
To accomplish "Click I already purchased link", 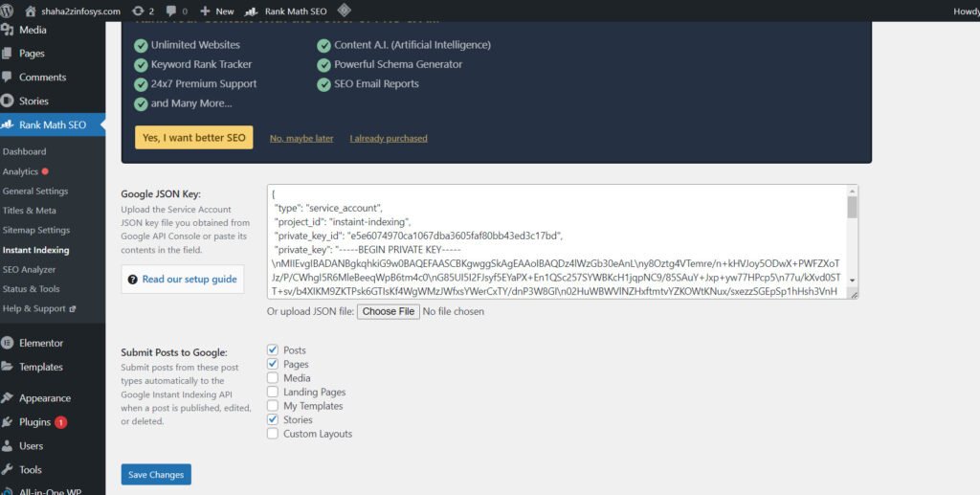I will point(389,138).
